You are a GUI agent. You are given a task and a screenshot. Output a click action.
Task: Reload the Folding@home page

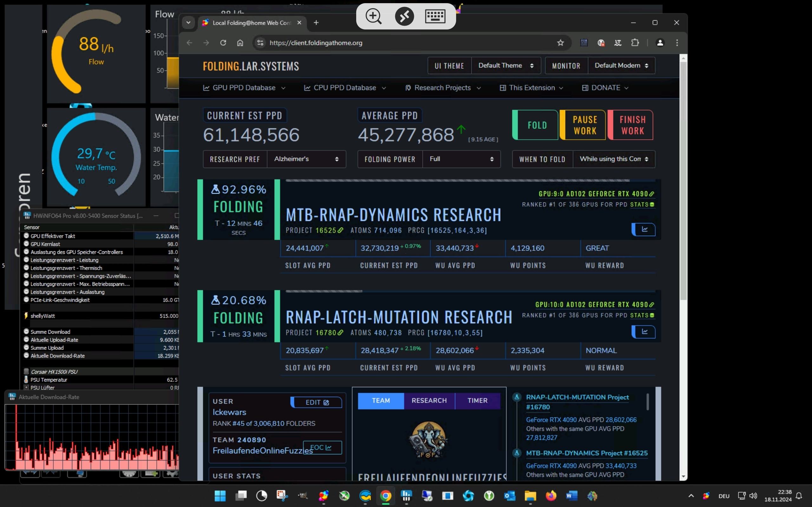tap(223, 42)
